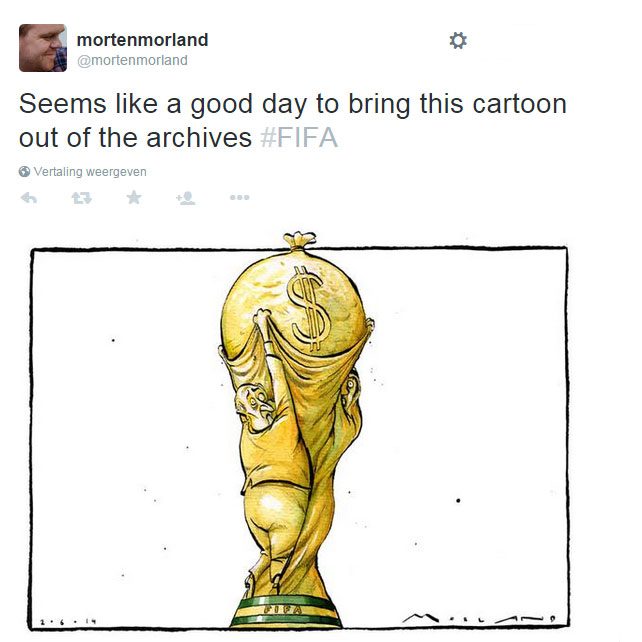
Task: Click Vertaling weergeven to show translation
Action: coord(90,172)
